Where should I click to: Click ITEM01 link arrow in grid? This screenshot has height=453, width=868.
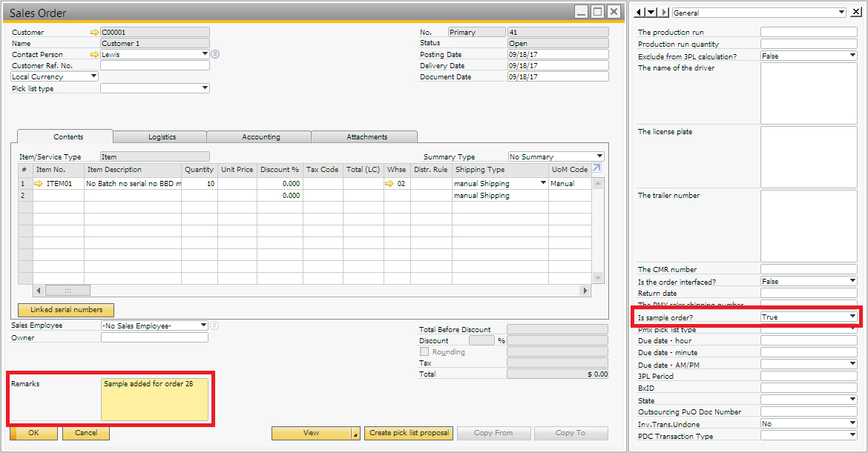(x=39, y=184)
